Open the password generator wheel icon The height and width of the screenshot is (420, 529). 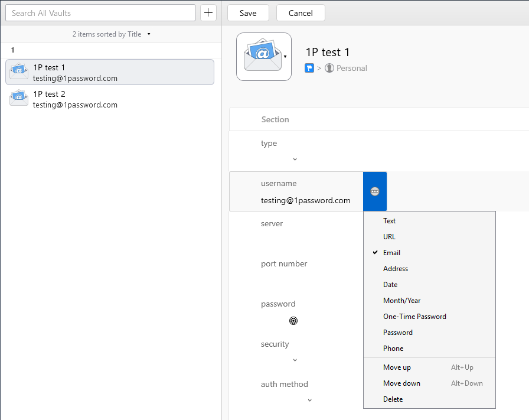point(293,321)
